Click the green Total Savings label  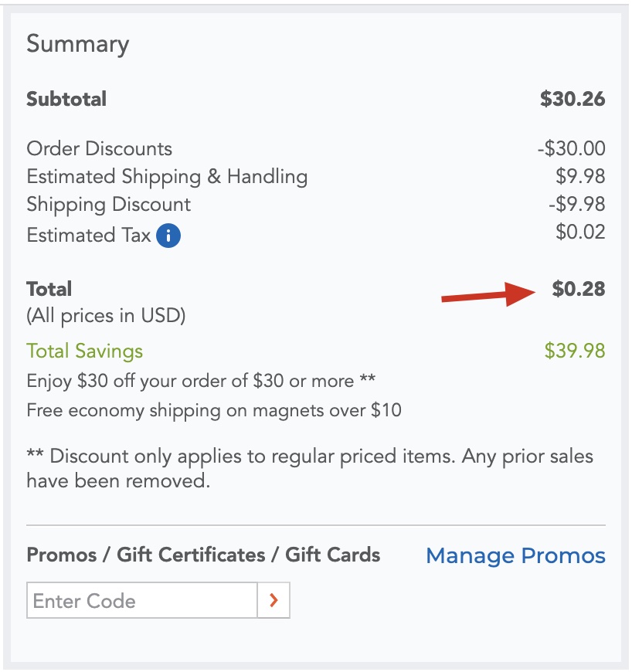click(x=84, y=351)
